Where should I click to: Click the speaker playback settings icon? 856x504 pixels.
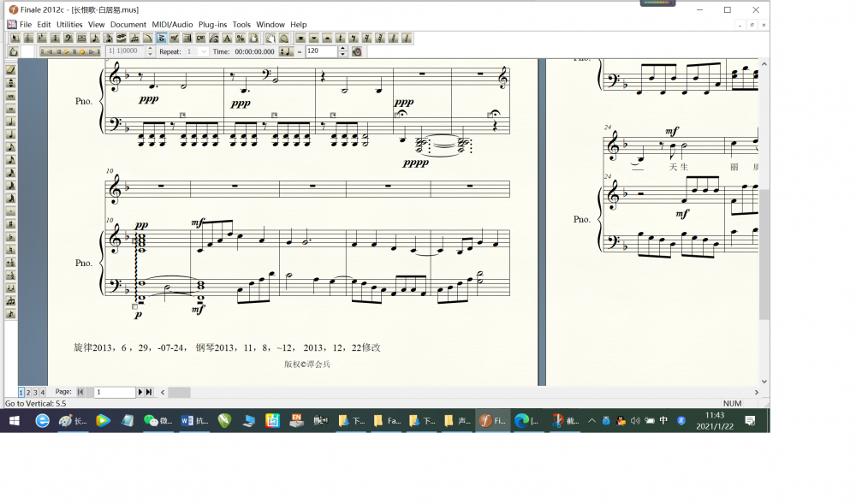pos(357,51)
